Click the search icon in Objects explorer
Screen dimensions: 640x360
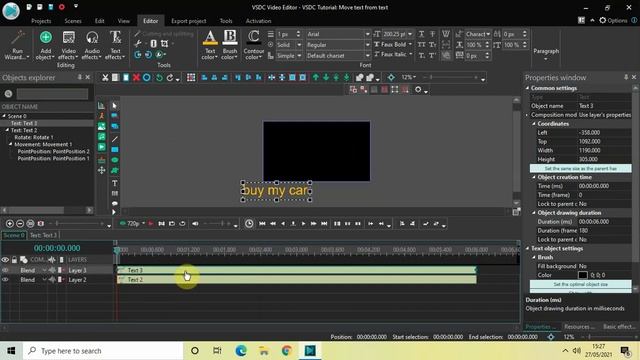[x=8, y=94]
